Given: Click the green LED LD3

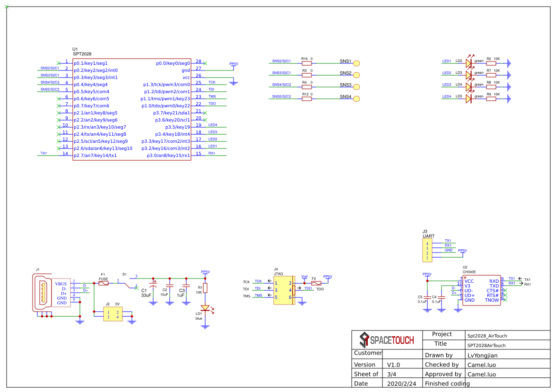Looking at the screenshot, I should [x=469, y=75].
